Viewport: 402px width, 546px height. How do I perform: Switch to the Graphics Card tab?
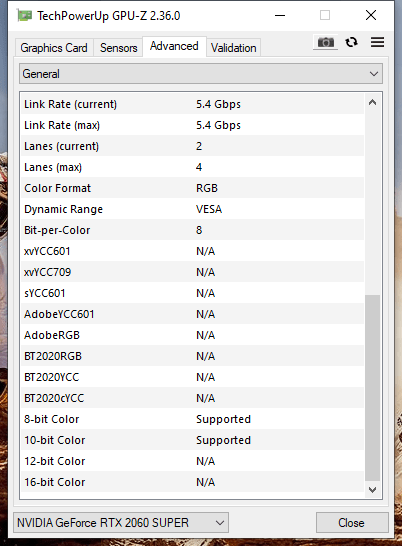point(54,48)
